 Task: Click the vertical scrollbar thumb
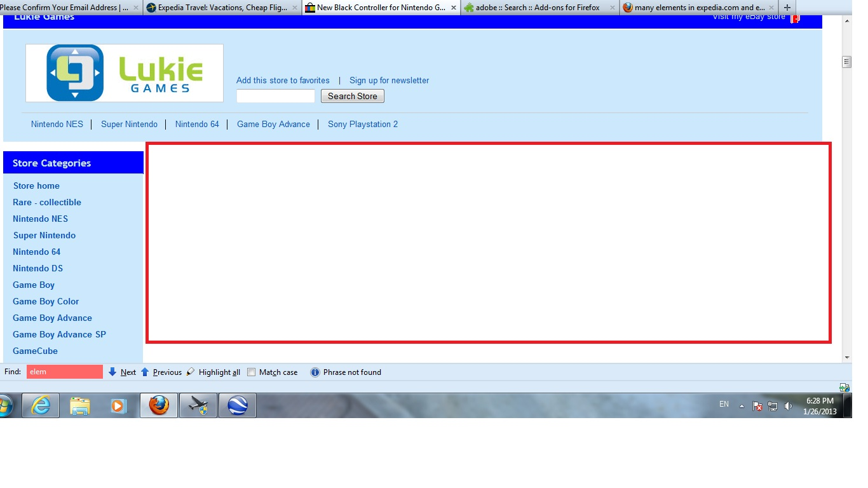(x=846, y=62)
